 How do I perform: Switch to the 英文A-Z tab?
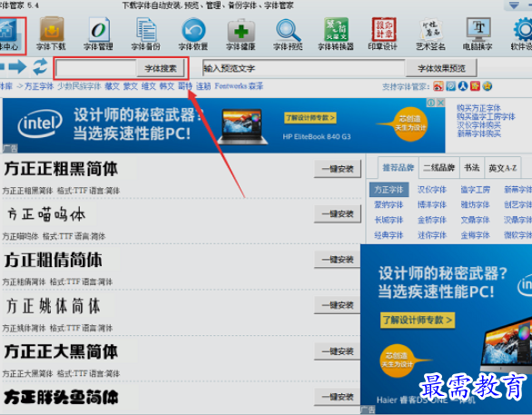503,168
